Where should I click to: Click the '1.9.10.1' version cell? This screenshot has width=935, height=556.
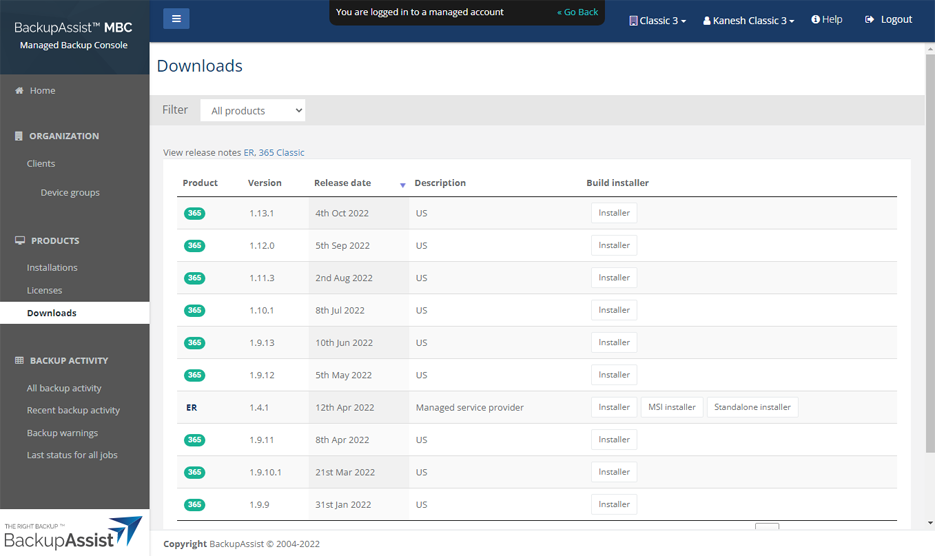point(265,472)
